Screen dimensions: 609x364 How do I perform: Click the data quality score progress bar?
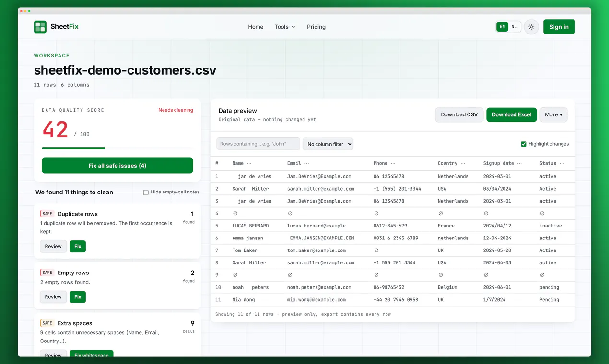(x=117, y=148)
